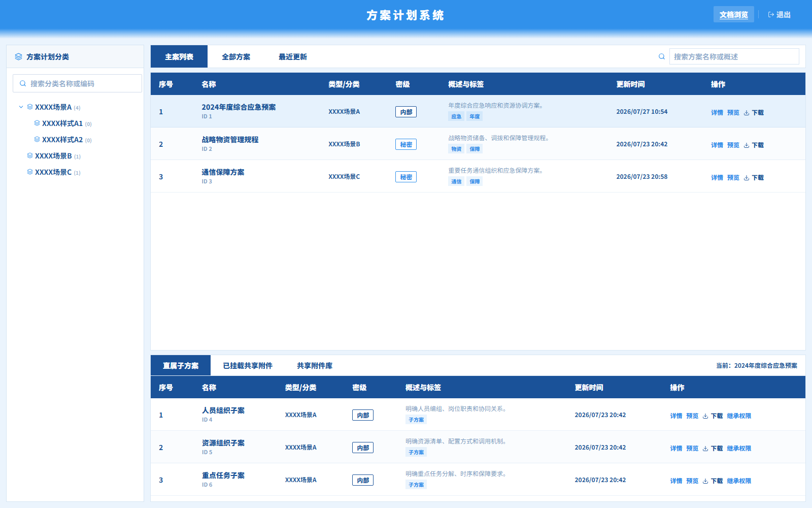Select tree item XXXX场景A
The height and width of the screenshot is (508, 812).
coord(53,107)
